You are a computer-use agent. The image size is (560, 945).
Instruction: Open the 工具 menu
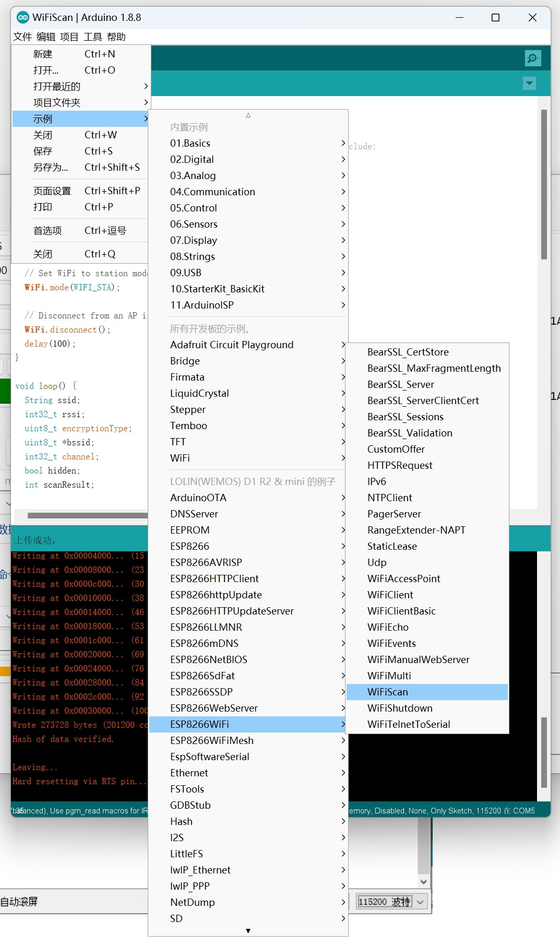coord(93,37)
